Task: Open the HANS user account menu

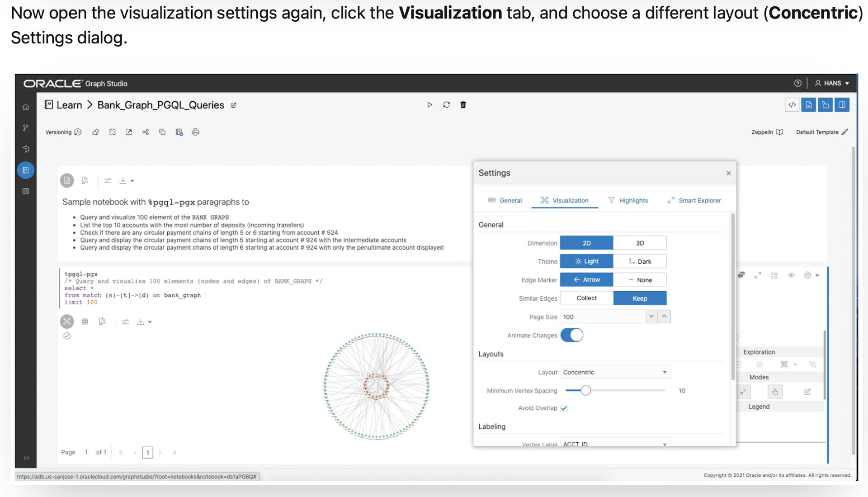Action: 832,83
